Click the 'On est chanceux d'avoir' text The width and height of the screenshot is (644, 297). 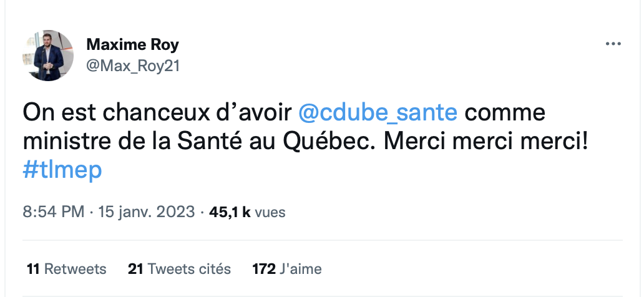(157, 113)
